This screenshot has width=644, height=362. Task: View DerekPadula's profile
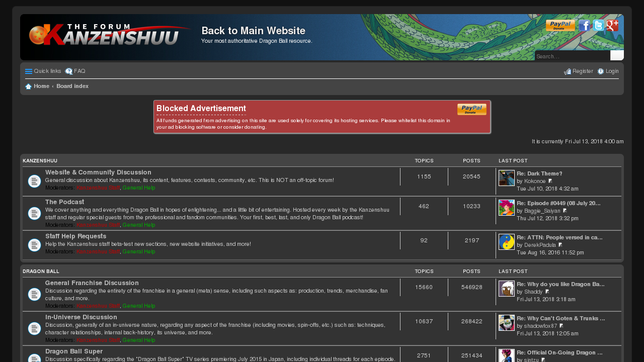click(x=540, y=245)
